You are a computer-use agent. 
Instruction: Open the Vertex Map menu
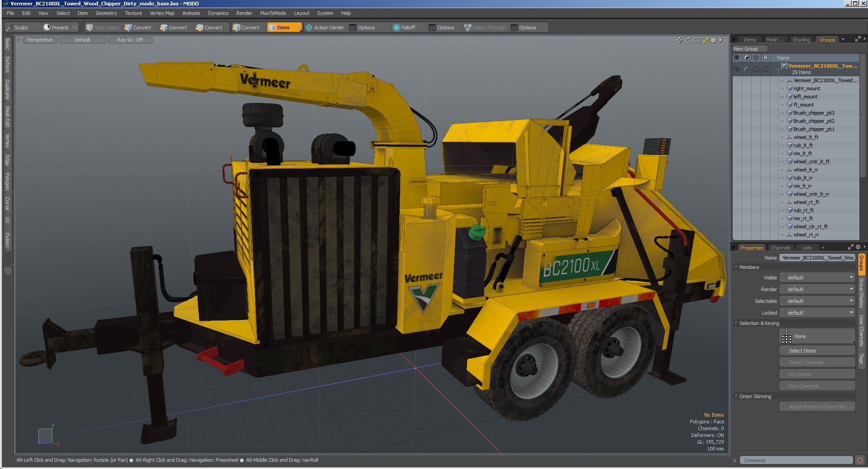(162, 13)
